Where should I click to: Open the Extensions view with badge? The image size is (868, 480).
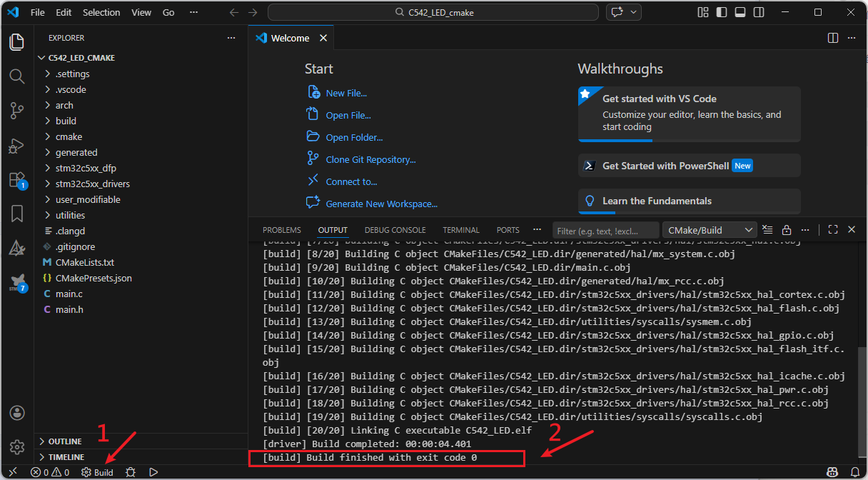(16, 180)
